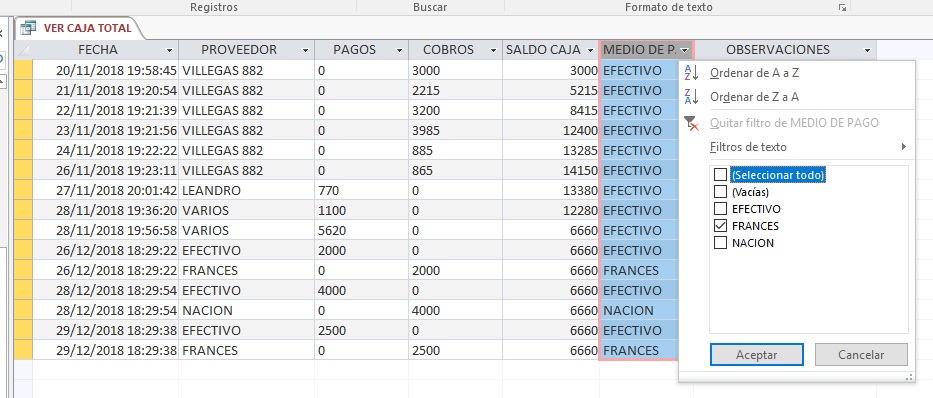Image resolution: width=933 pixels, height=398 pixels.
Task: Expand the OBSERVACIONES column dropdown arrow
Action: [x=867, y=51]
